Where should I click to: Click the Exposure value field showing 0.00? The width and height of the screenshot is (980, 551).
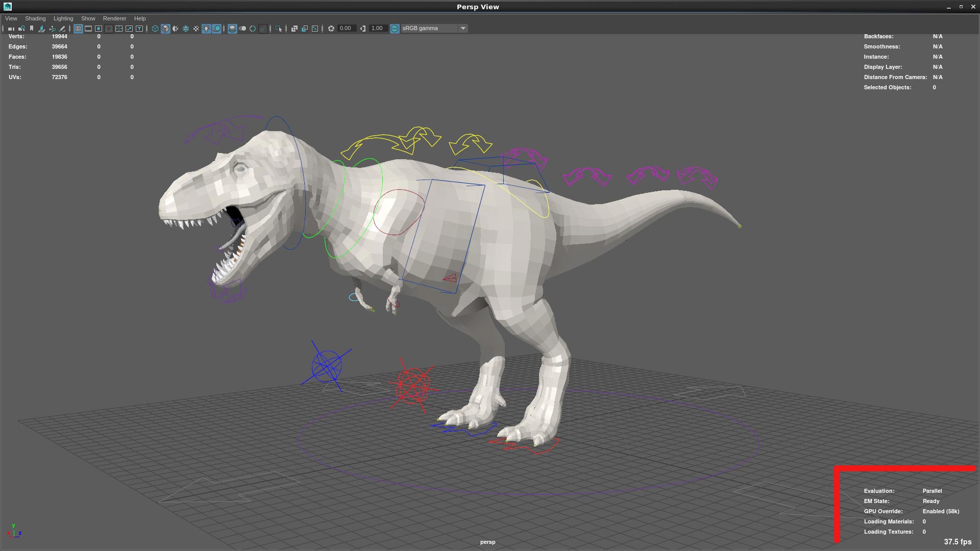coord(346,29)
